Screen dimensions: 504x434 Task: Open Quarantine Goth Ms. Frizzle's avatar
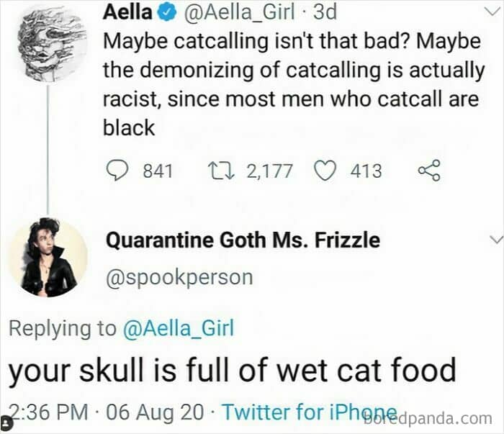click(49, 257)
